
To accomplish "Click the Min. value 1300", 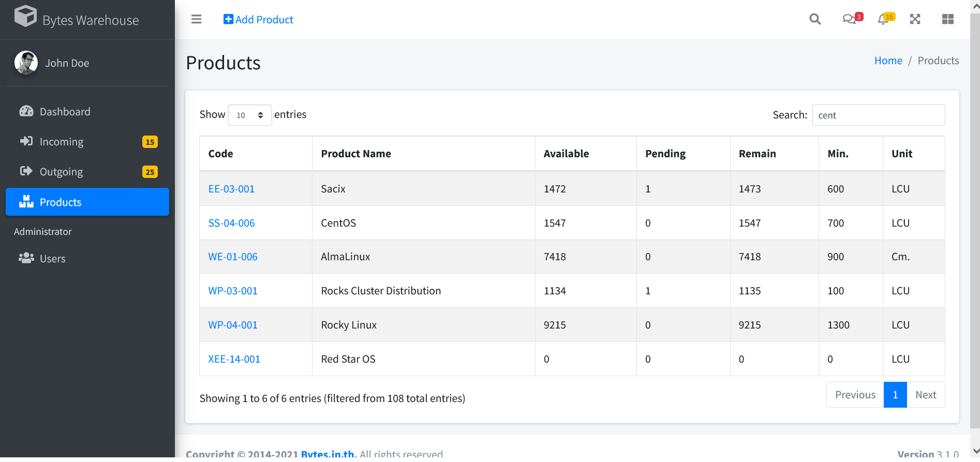I will [838, 325].
